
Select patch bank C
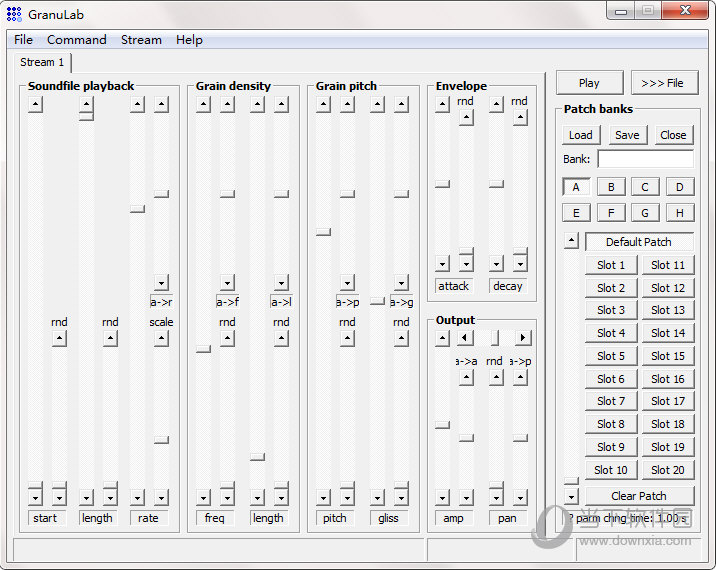point(645,187)
